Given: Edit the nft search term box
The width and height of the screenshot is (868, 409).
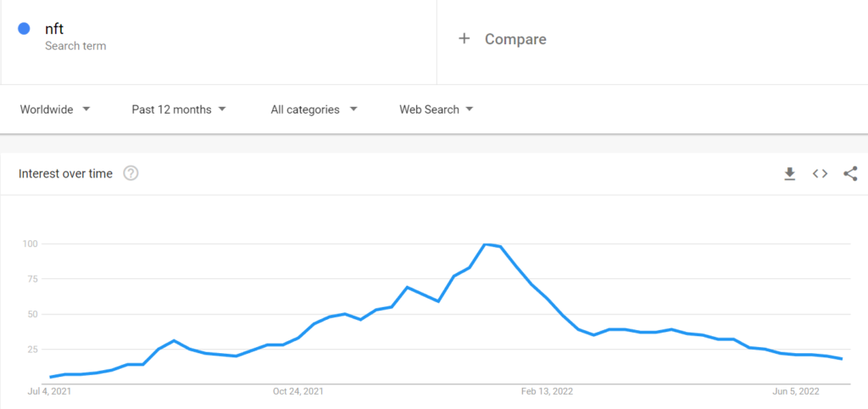Looking at the screenshot, I should coord(219,42).
